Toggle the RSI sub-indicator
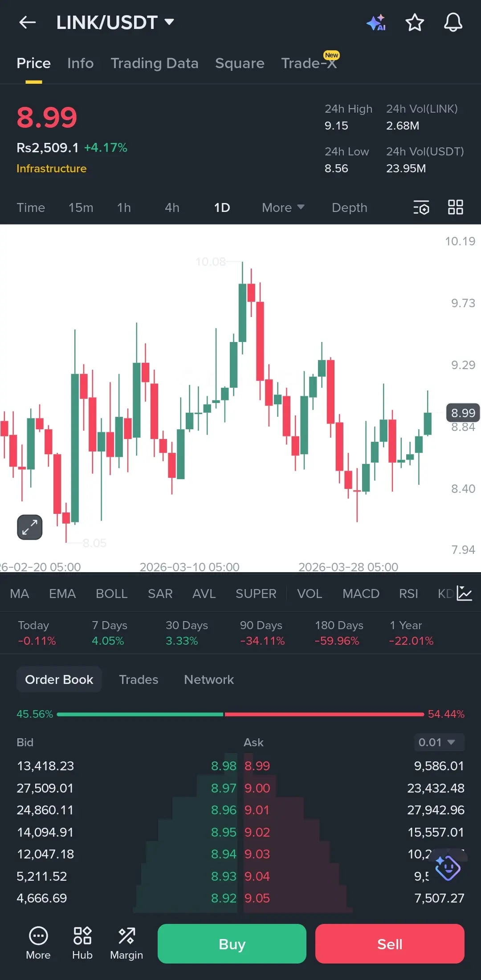 click(x=408, y=594)
